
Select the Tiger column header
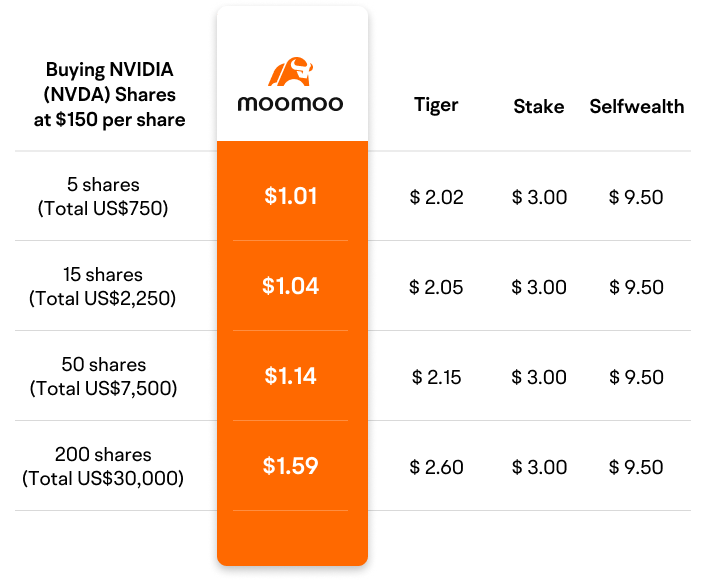(x=436, y=106)
